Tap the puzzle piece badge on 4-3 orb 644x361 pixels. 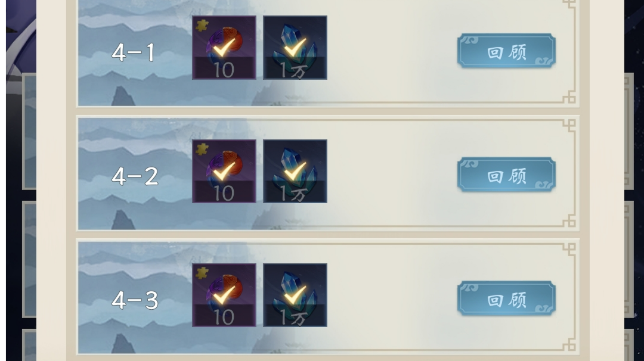pos(202,273)
